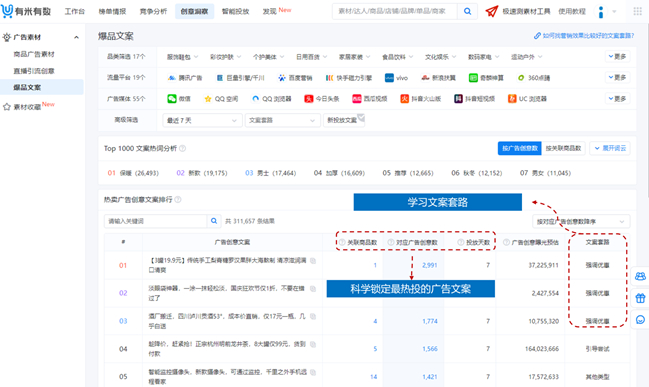Screen dimensions: 649x387
Task: Click the red paper plane icon
Action: pyautogui.click(x=492, y=11)
